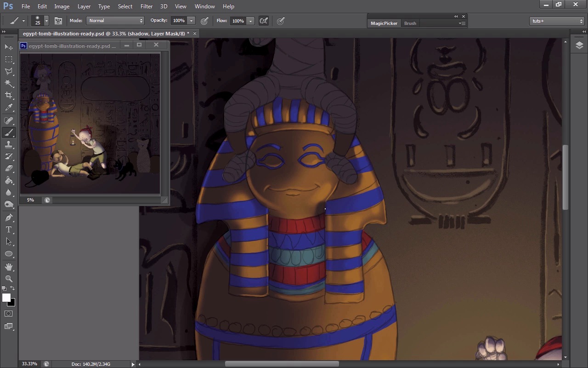Select the Lasso tool
The image size is (588, 368).
pos(9,71)
